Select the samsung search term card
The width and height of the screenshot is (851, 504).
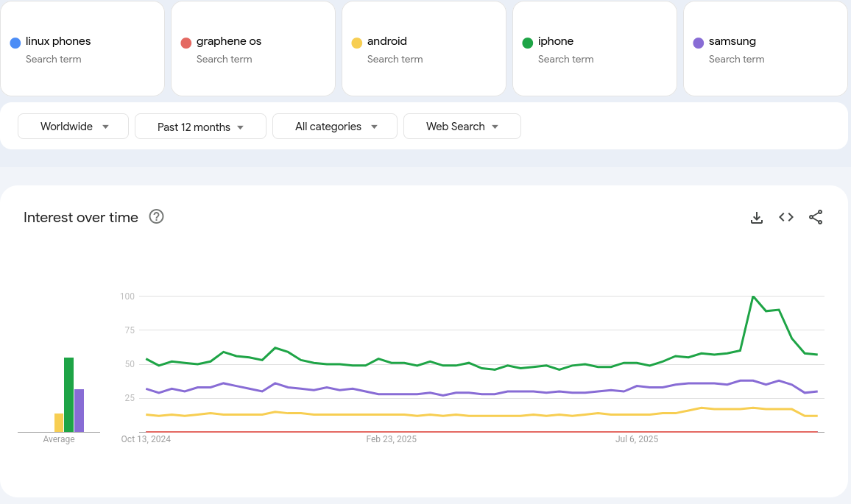[x=765, y=49]
